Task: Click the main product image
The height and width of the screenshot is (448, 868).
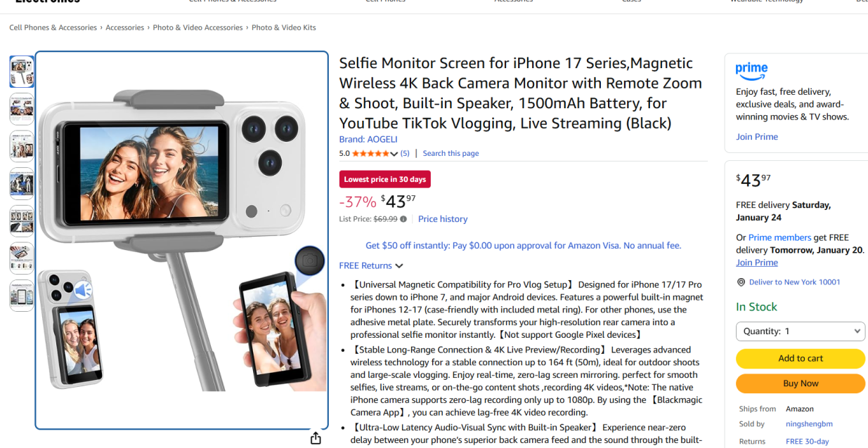Action: click(182, 240)
